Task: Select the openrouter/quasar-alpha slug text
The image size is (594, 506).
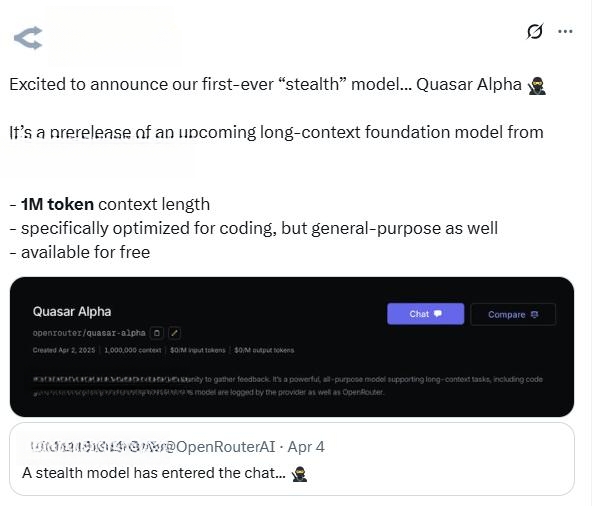Action: [x=89, y=333]
